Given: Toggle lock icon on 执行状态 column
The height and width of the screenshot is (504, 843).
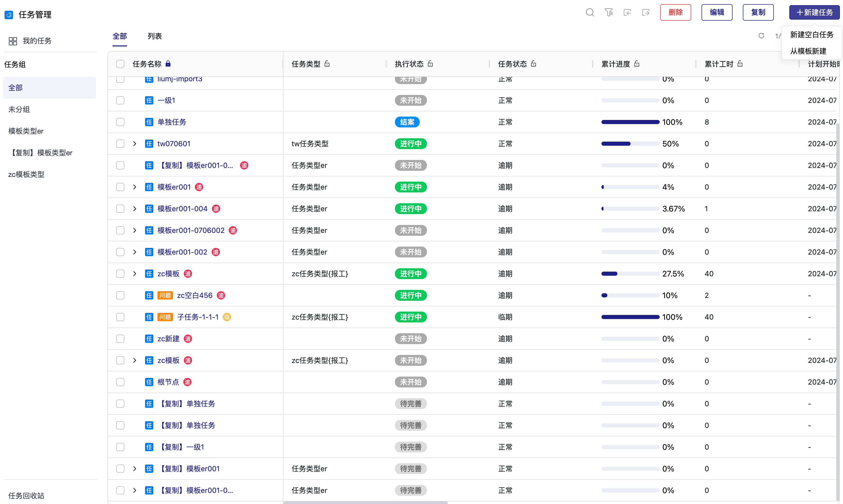Looking at the screenshot, I should 430,63.
